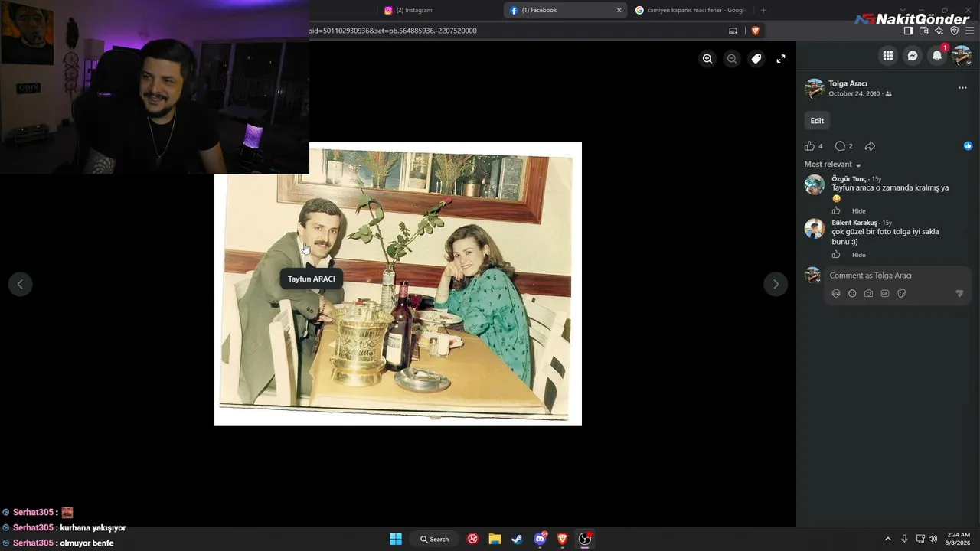Open Bülent Karakuş's profile name
This screenshot has width=980, height=551.
point(854,223)
